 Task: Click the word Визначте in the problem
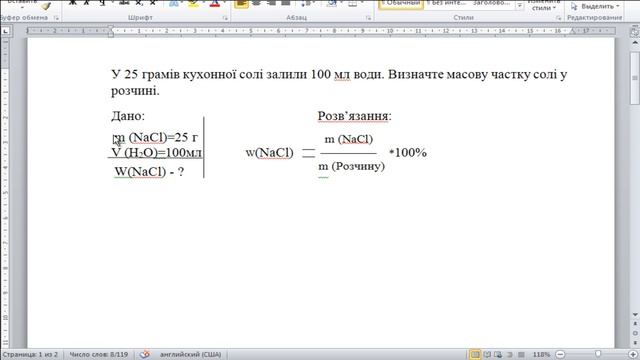pos(415,75)
